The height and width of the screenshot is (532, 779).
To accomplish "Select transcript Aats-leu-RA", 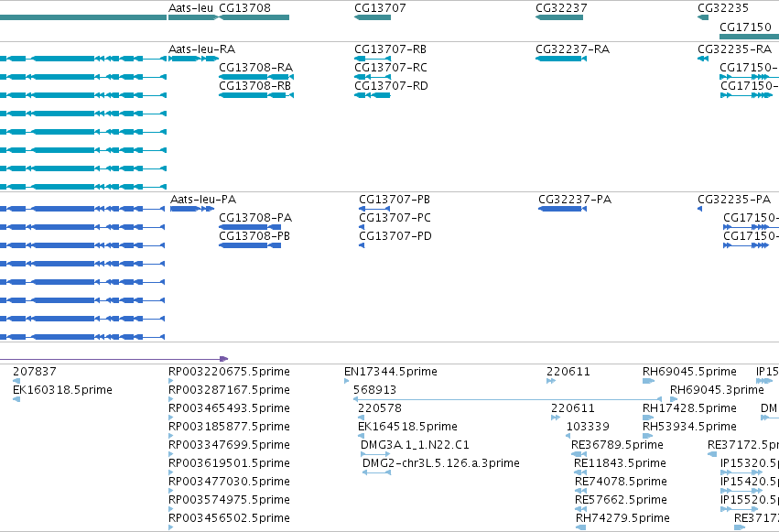I will pos(193,59).
